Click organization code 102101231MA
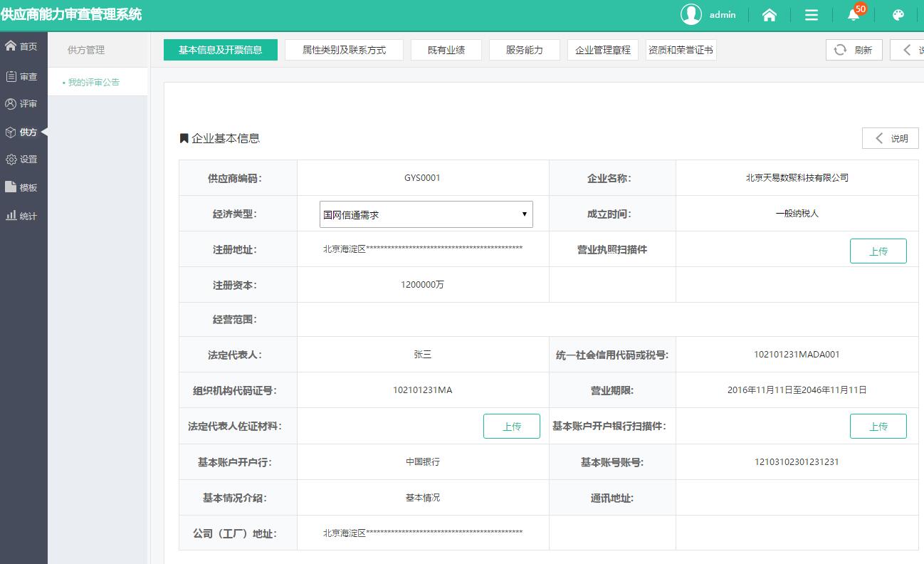The width and height of the screenshot is (924, 564). pos(423,390)
